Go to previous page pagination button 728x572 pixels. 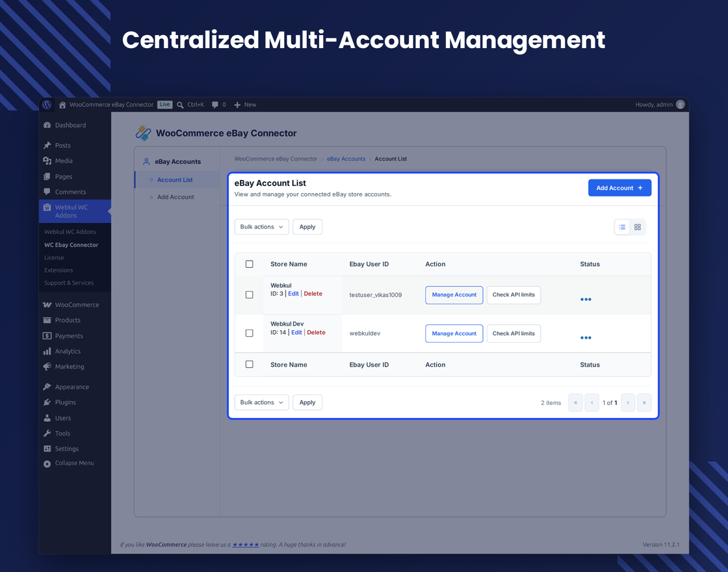592,402
